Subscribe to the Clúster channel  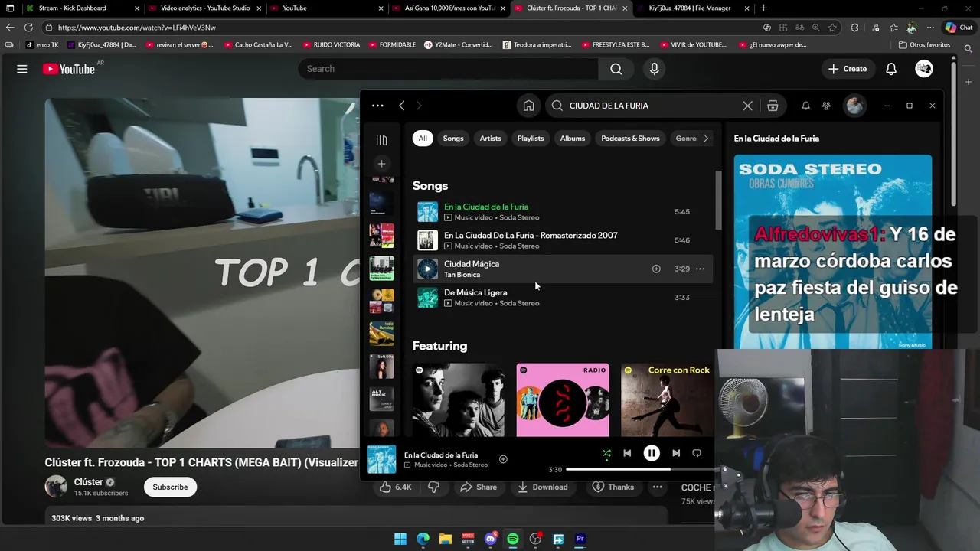pyautogui.click(x=170, y=487)
